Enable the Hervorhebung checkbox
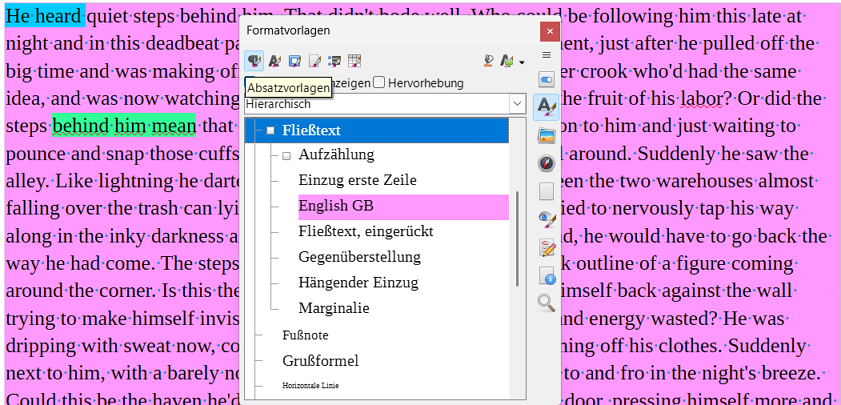The width and height of the screenshot is (841, 405). click(379, 83)
